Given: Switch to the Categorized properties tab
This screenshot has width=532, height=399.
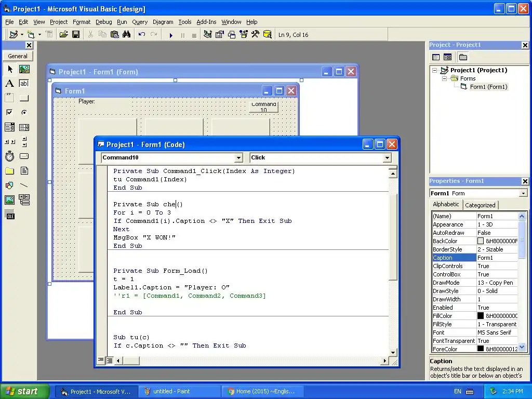Looking at the screenshot, I should [x=480, y=205].
